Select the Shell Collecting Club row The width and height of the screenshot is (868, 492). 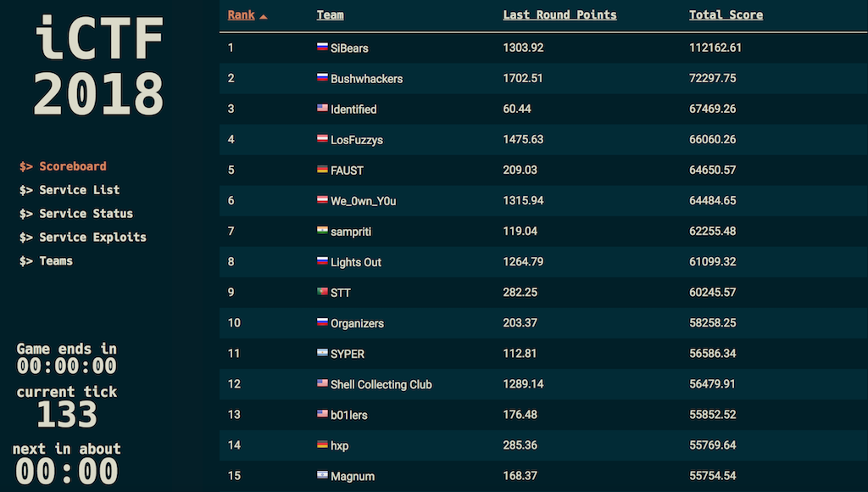click(543, 384)
